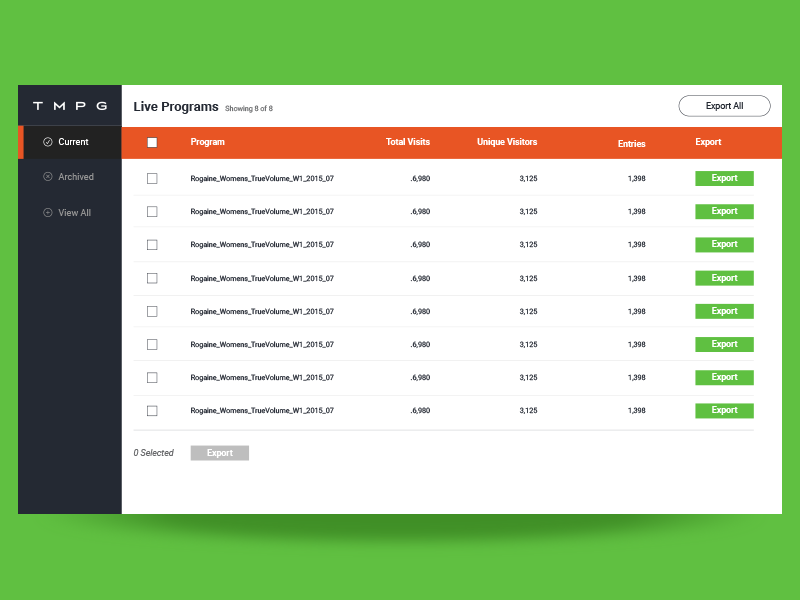Click the Export All button

coord(724,106)
